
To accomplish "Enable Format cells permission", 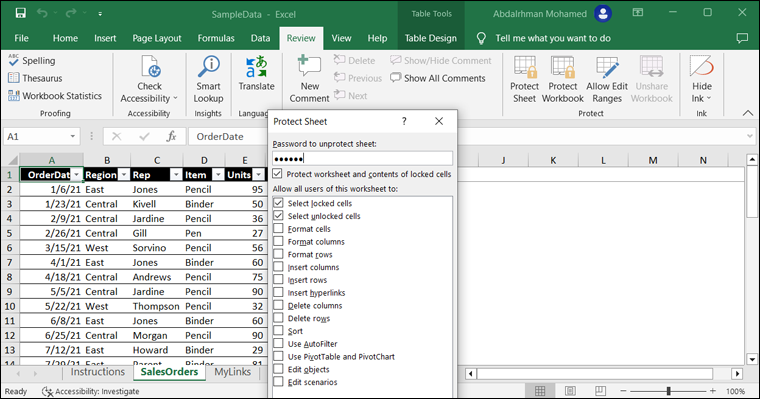I will [278, 228].
